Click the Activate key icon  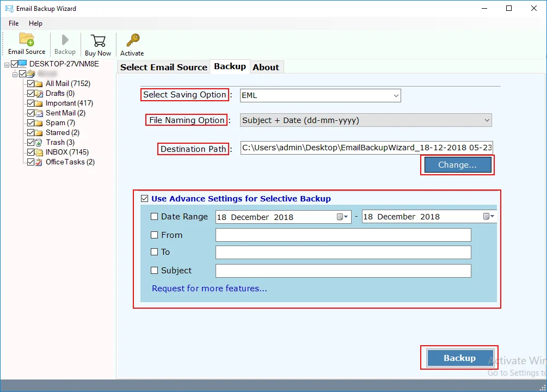coord(132,41)
